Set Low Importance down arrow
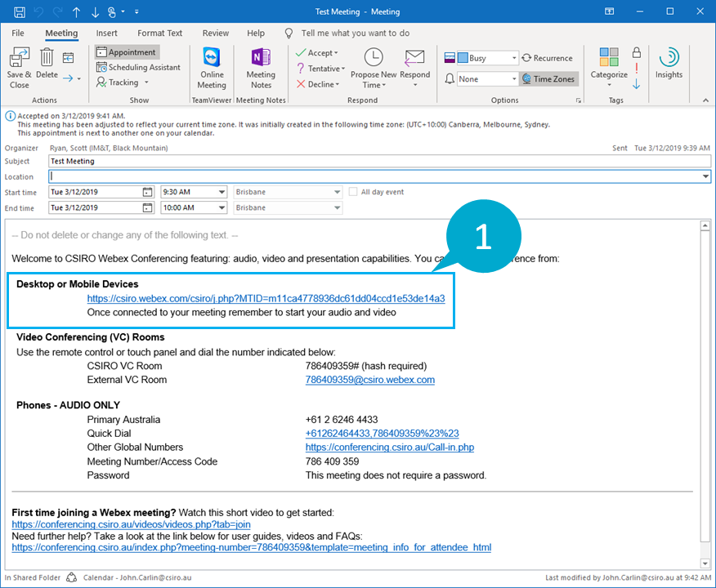 (x=637, y=84)
